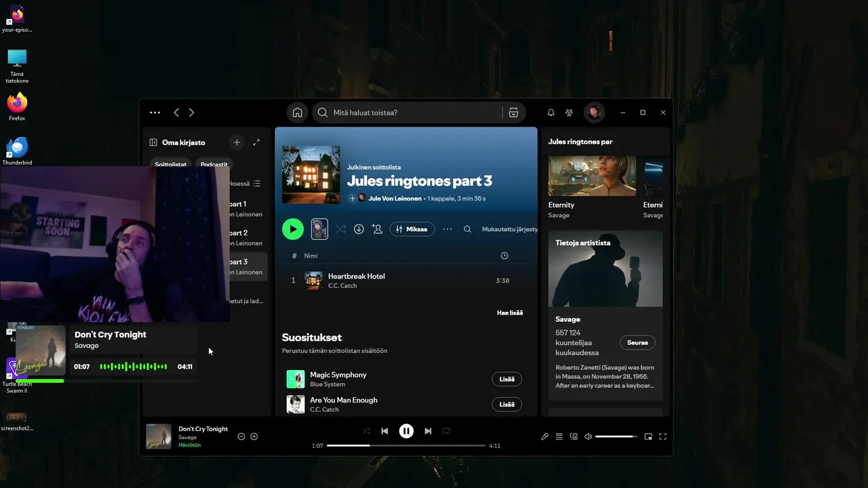Pause playback with the center button
This screenshot has height=488, width=868.
click(x=406, y=431)
